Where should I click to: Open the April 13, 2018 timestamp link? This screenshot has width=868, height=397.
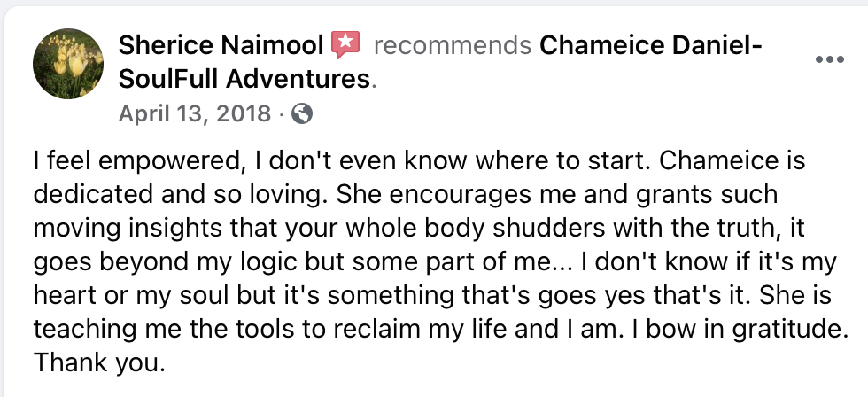click(x=195, y=114)
